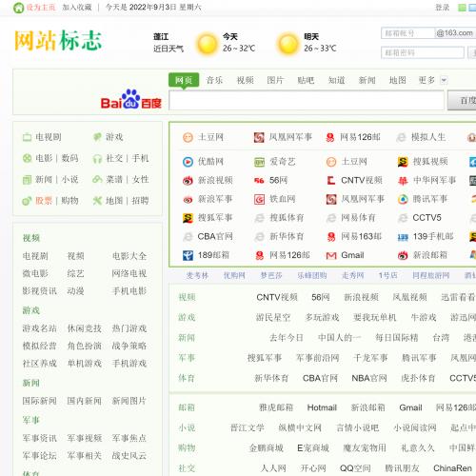The width and height of the screenshot is (476, 476).
Task: Open the 设为主页 link
Action: (x=41, y=8)
